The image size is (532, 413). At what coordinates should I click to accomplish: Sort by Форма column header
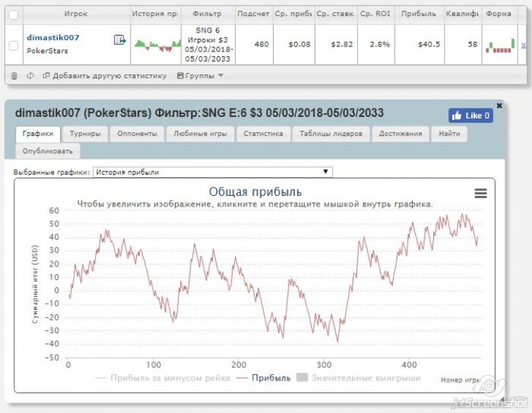(x=499, y=14)
